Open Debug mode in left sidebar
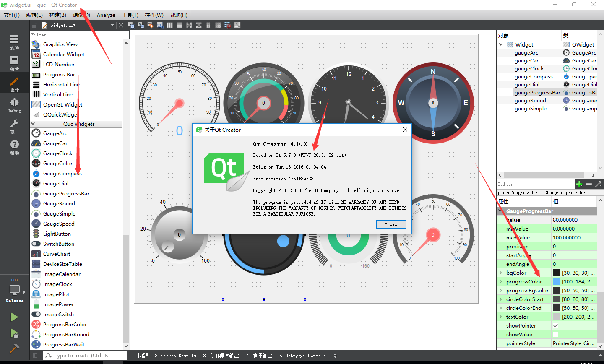The height and width of the screenshot is (364, 604). pos(15,105)
